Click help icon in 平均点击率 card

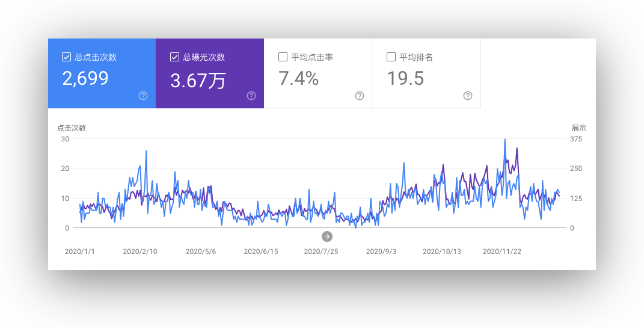[360, 96]
